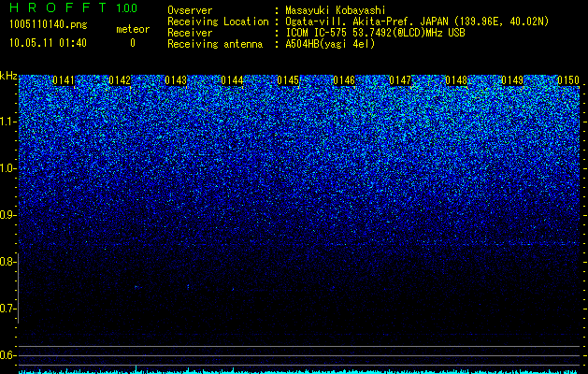588x374 pixels.
Task: Select the 1.0.0 version number
Action: pyautogui.click(x=127, y=8)
